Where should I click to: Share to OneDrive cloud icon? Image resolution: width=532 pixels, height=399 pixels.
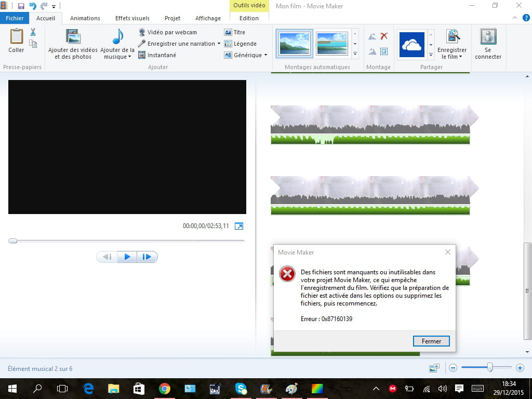pyautogui.click(x=412, y=45)
